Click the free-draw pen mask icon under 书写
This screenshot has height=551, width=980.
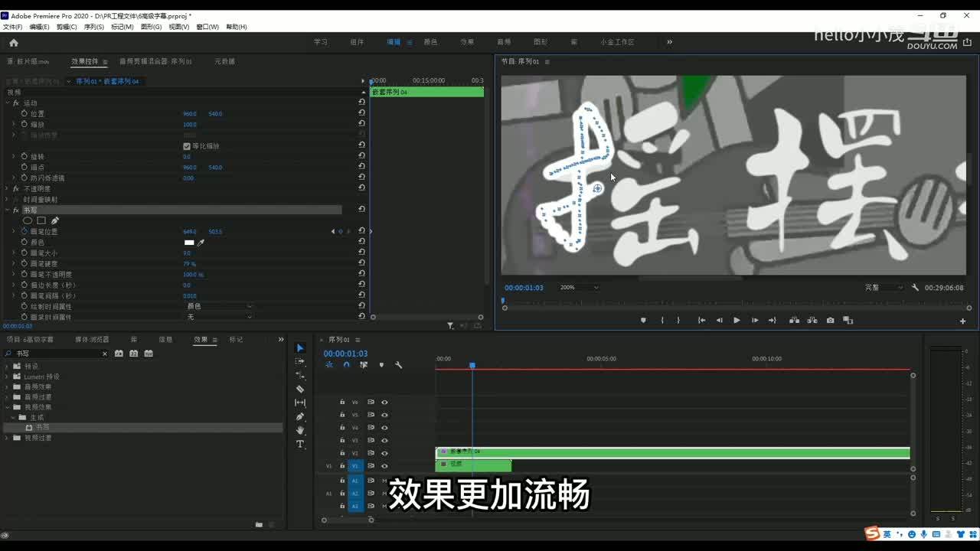(x=55, y=220)
